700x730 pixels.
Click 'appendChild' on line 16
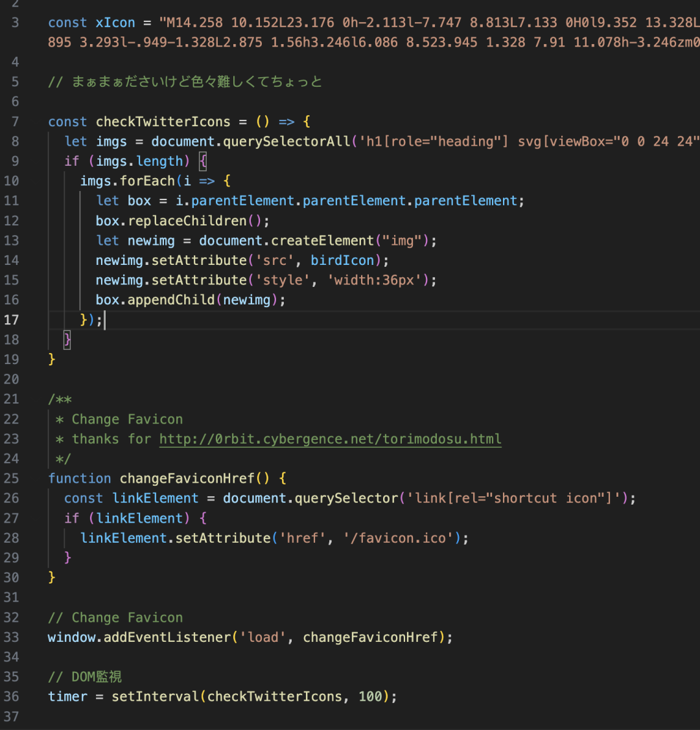[171, 300]
